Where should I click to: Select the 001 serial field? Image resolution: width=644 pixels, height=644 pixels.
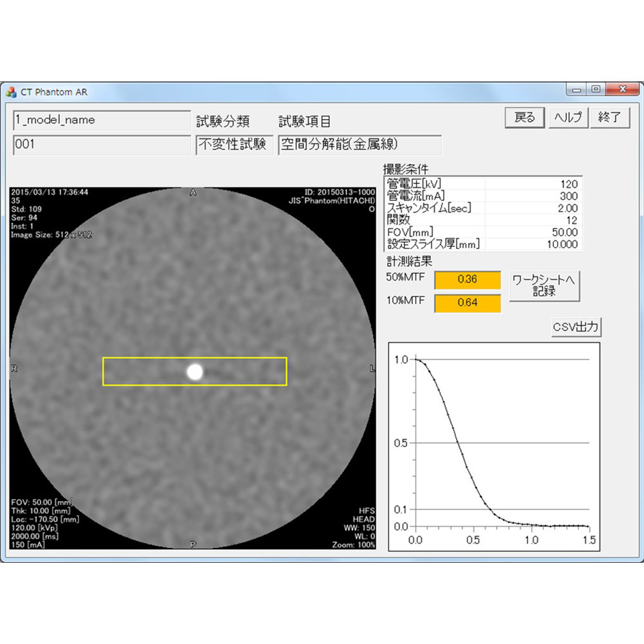point(102,144)
